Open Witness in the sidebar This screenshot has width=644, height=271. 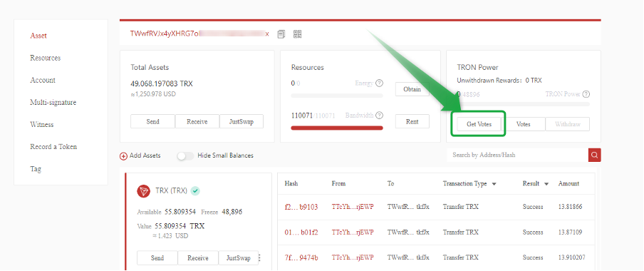(42, 125)
